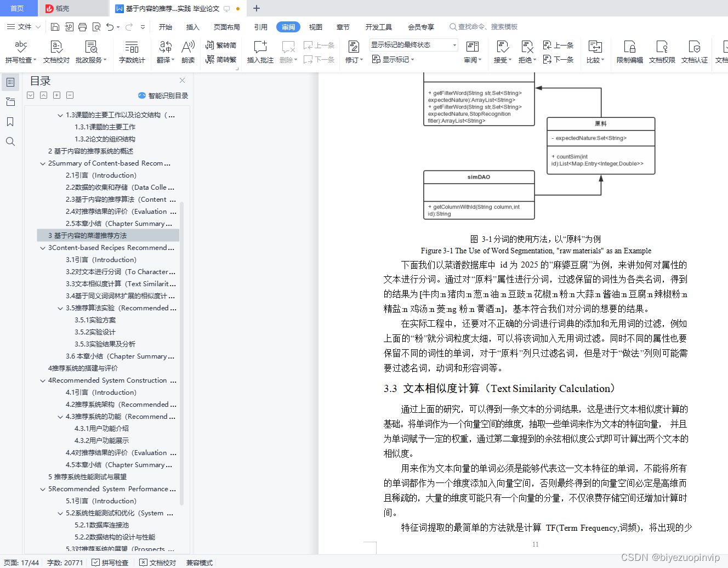Image resolution: width=728 pixels, height=568 pixels.
Task: Click the outline panel vertical scrollbar
Action: click(x=181, y=354)
